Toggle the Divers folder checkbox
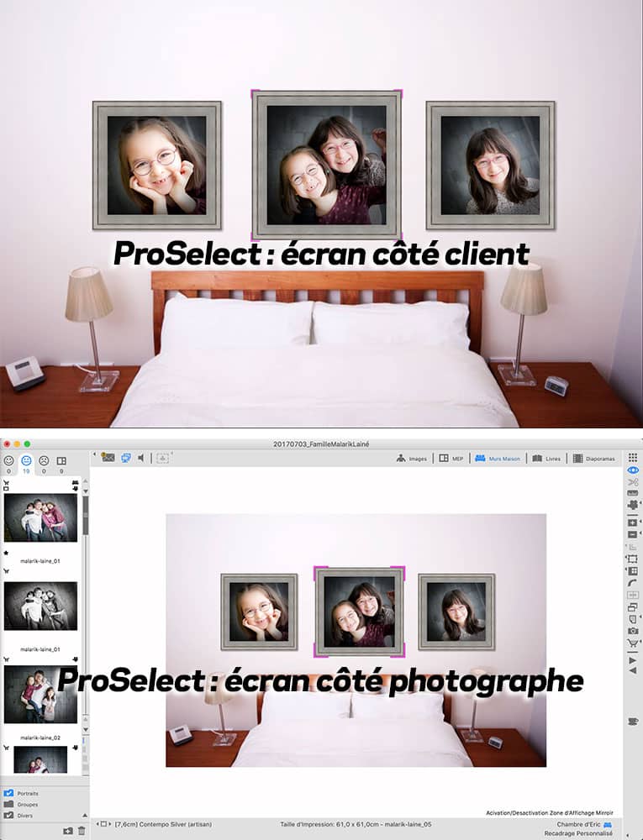This screenshot has width=643, height=840. coord(8,816)
